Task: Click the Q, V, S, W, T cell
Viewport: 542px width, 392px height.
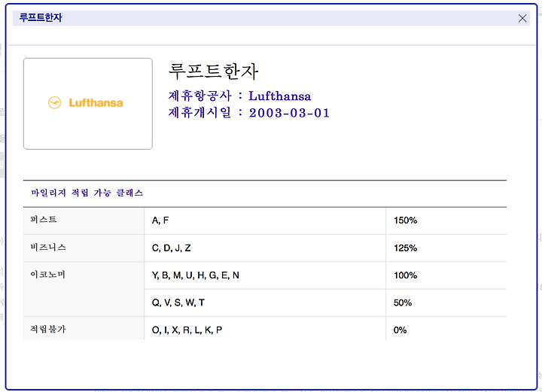Action: tap(265, 303)
